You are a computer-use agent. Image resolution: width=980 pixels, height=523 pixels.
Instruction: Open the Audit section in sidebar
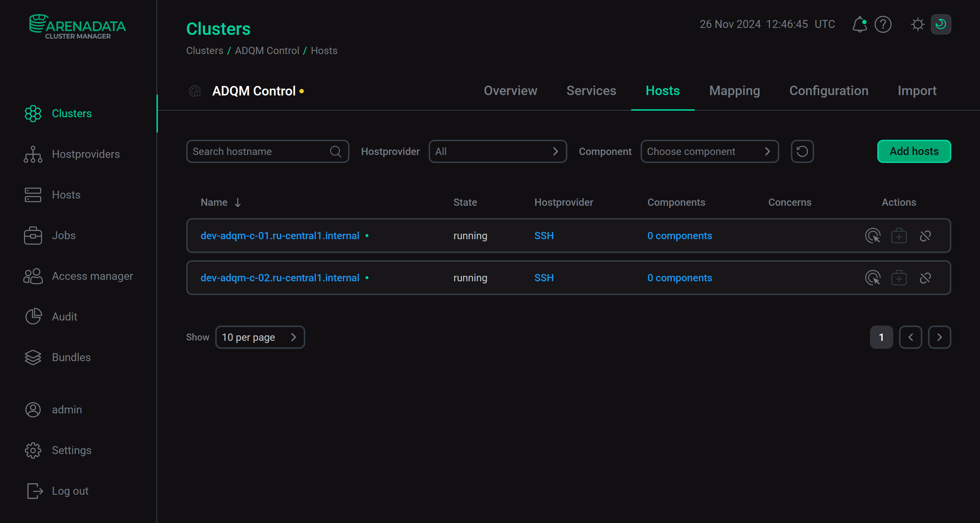pos(64,316)
